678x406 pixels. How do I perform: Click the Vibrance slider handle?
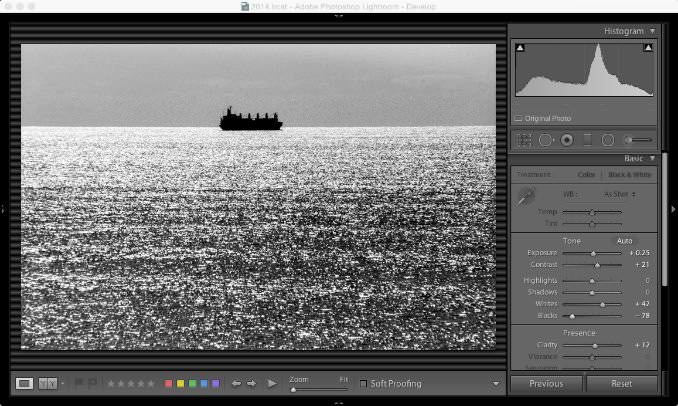click(592, 357)
